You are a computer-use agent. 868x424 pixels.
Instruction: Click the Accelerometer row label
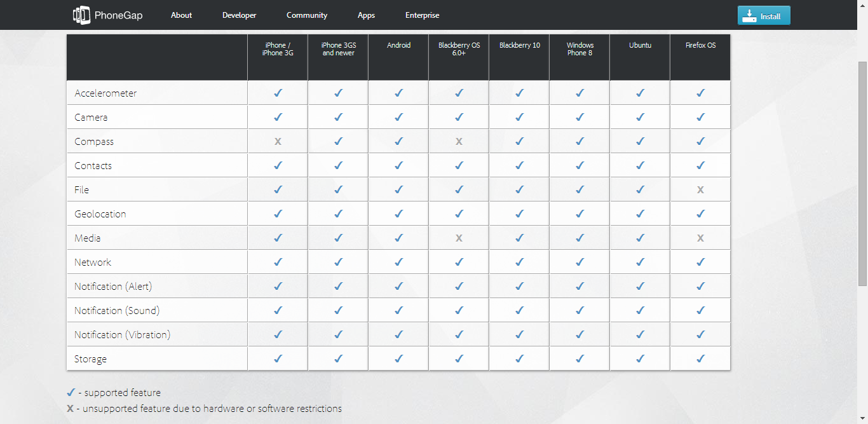pos(105,93)
